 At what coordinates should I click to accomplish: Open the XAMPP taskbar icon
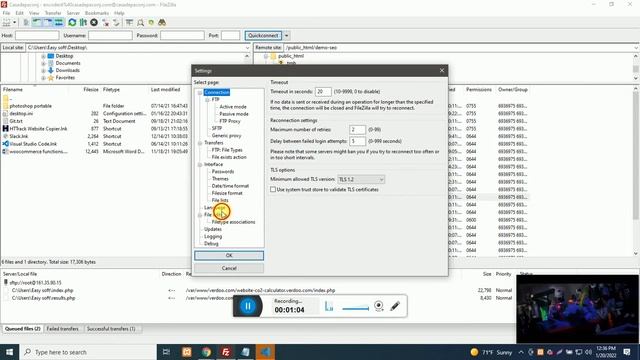pyautogui.click(x=187, y=352)
